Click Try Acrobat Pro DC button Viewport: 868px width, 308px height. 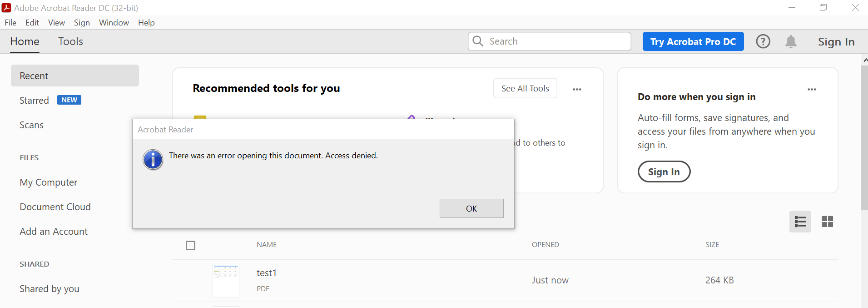coord(693,41)
